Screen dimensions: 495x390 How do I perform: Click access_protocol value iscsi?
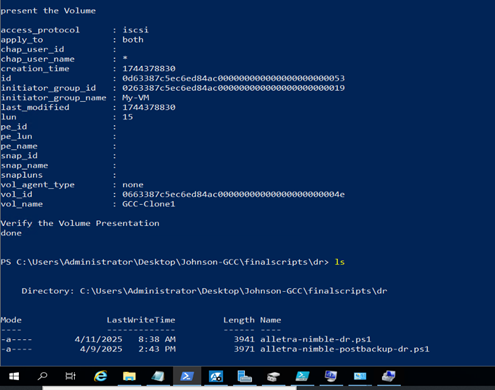click(135, 30)
